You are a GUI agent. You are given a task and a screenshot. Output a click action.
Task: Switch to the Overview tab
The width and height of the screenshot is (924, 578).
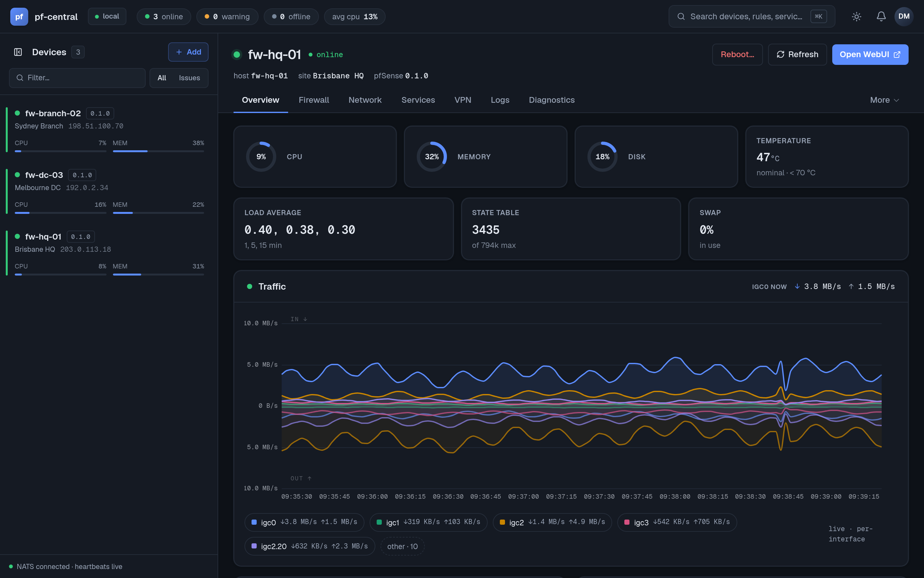coord(261,100)
